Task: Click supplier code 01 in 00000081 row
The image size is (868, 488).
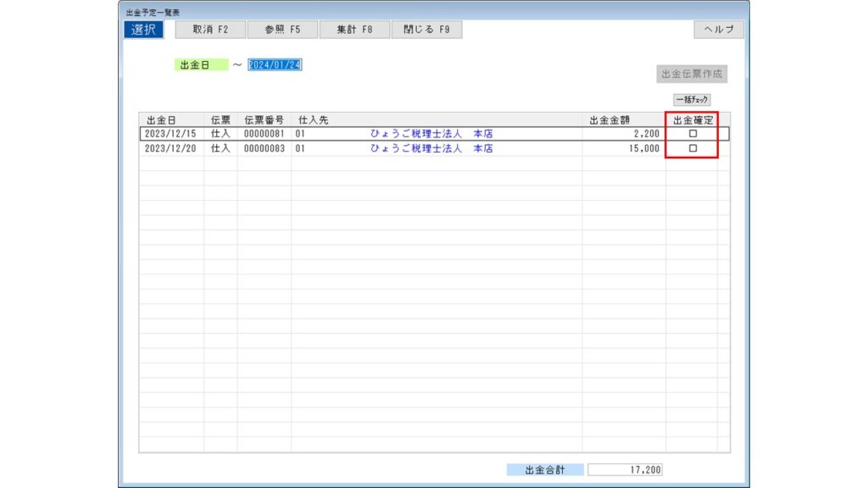Action: pos(300,133)
